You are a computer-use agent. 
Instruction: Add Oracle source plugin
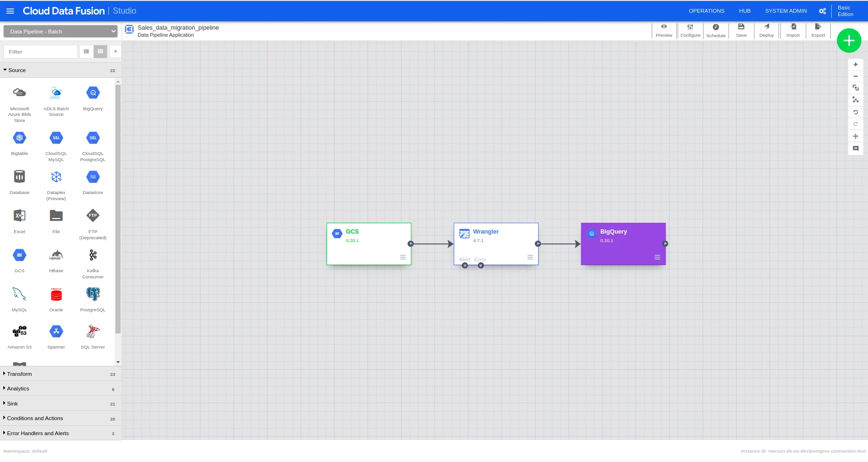point(56,300)
